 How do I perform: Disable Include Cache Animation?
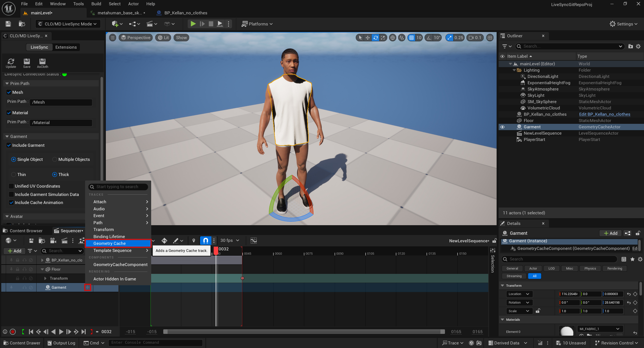tap(11, 202)
